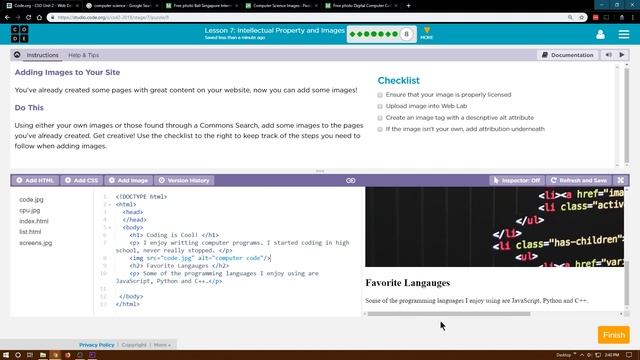Switch to Free photo Digital Computer tab
640x360 pixels.
(360, 6)
